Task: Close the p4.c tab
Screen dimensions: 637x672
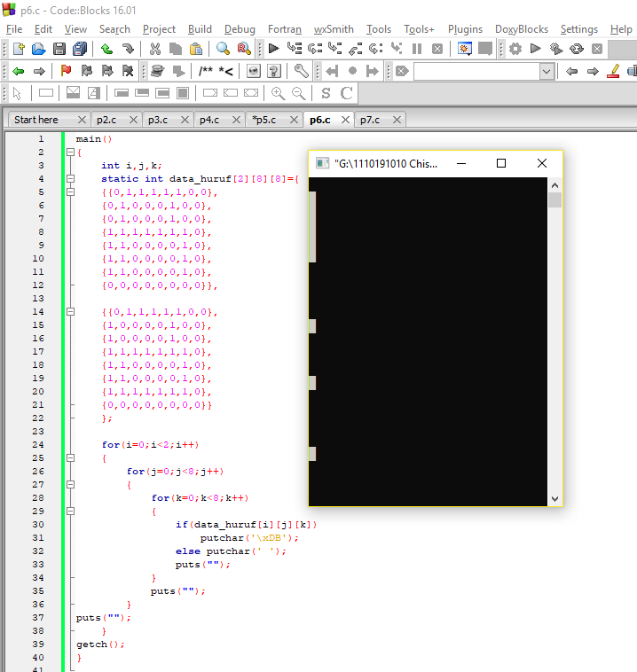Action: click(236, 120)
